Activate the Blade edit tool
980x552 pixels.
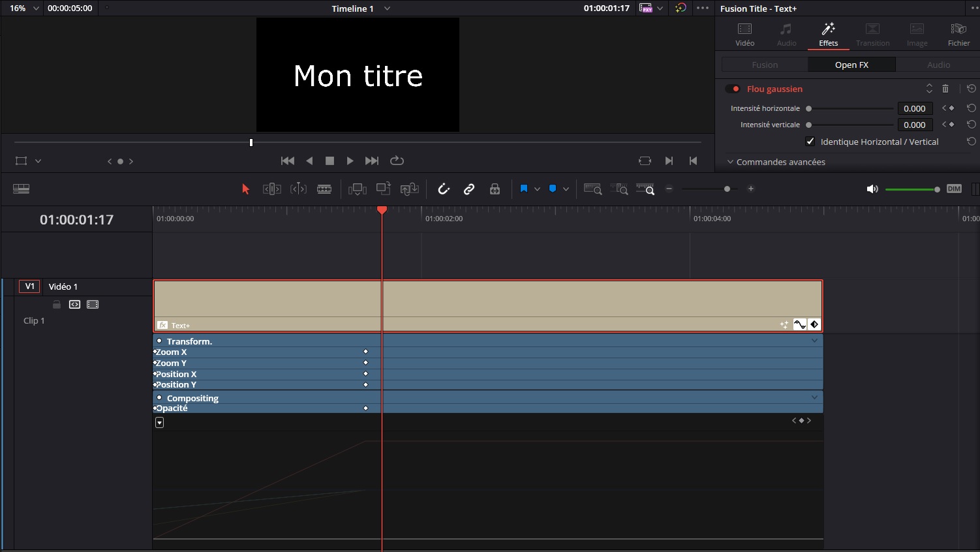point(324,189)
